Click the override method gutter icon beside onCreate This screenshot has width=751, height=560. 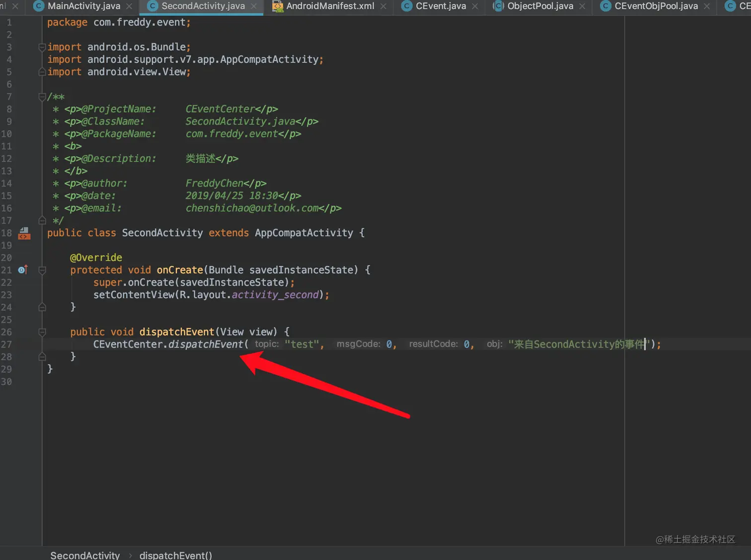tap(23, 270)
